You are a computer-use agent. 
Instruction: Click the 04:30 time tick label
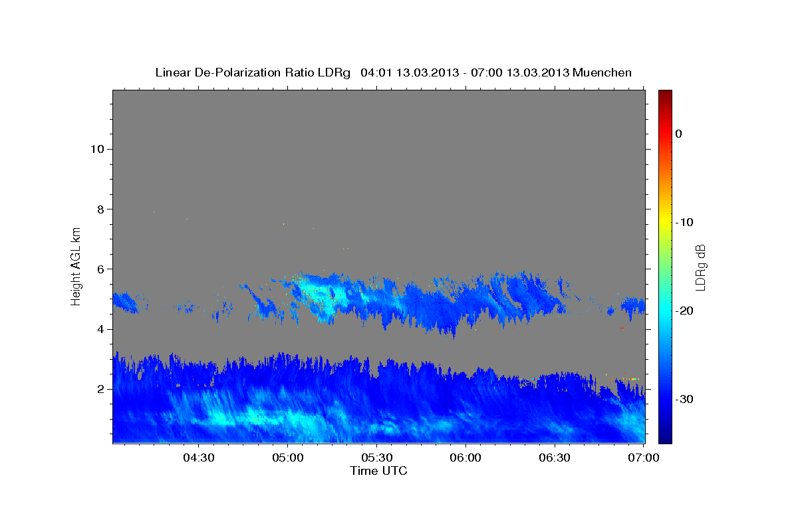198,458
